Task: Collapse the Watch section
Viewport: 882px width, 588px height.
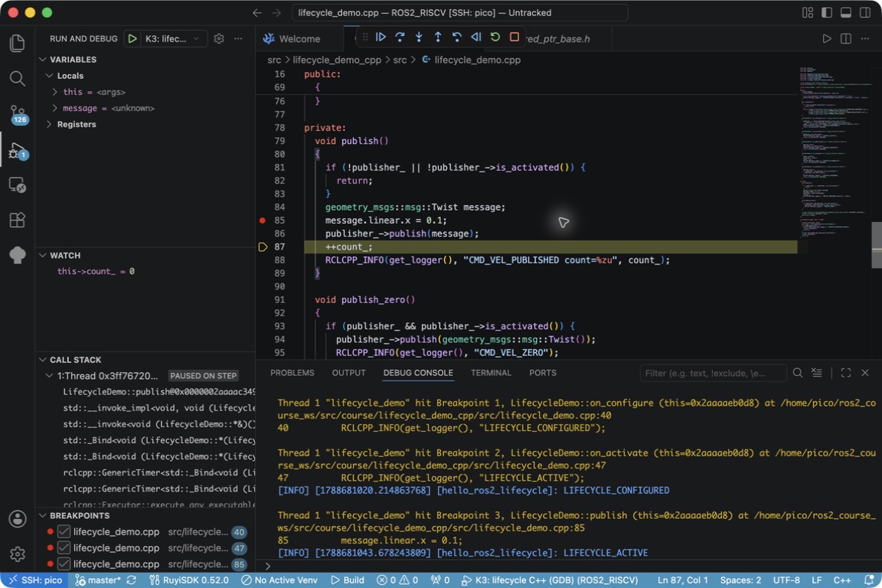Action: tap(43, 256)
